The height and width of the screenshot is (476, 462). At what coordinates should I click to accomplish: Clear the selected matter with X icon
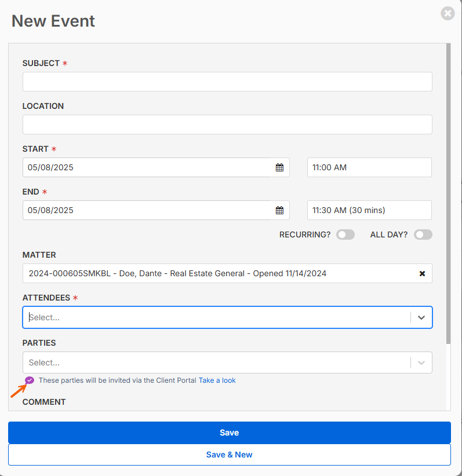click(422, 273)
